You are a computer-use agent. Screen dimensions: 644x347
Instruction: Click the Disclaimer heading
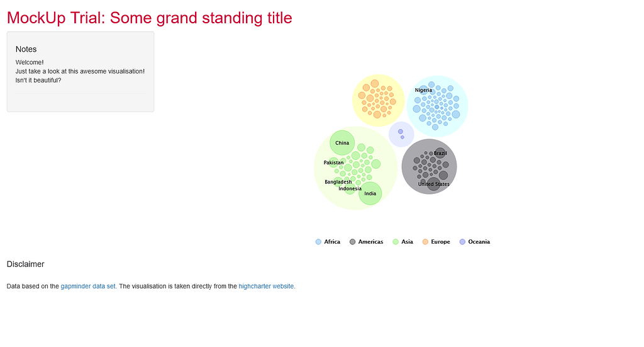coord(25,265)
